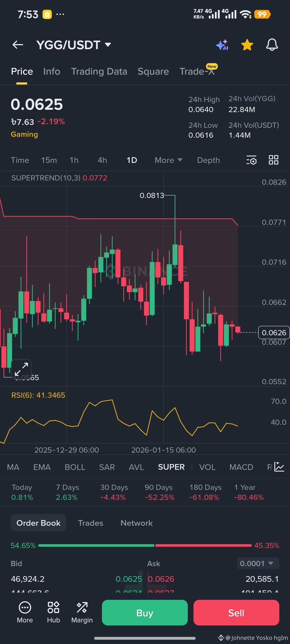Select the 1D timeframe
290x644 pixels.
click(x=132, y=160)
